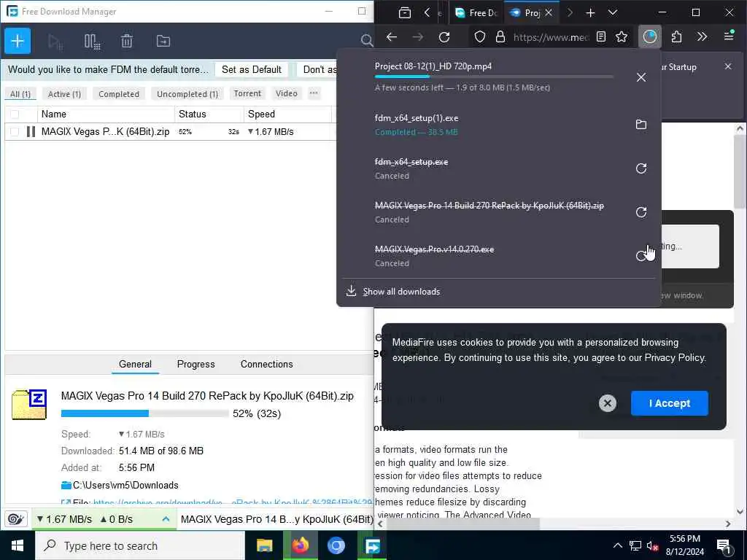Image resolution: width=747 pixels, height=560 pixels.
Task: Go back in Firefox navigation
Action: [x=392, y=37]
